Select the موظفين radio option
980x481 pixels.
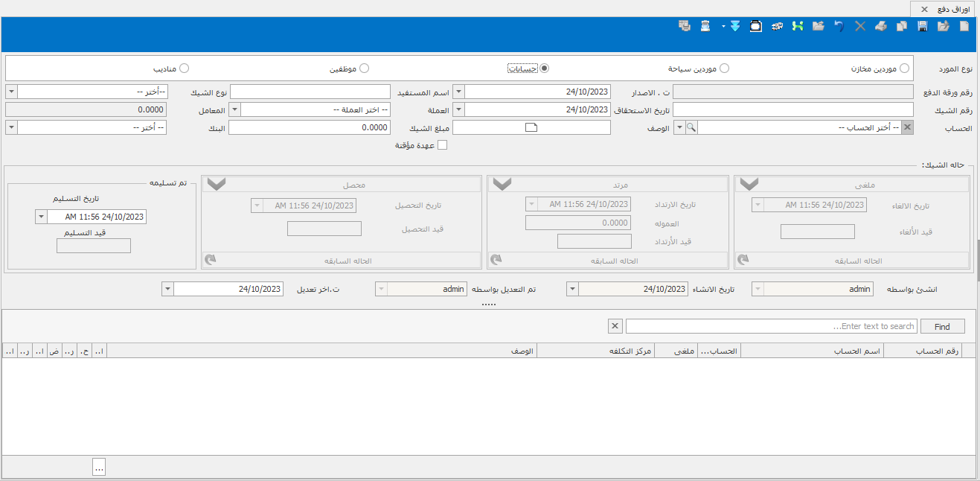[364, 69]
